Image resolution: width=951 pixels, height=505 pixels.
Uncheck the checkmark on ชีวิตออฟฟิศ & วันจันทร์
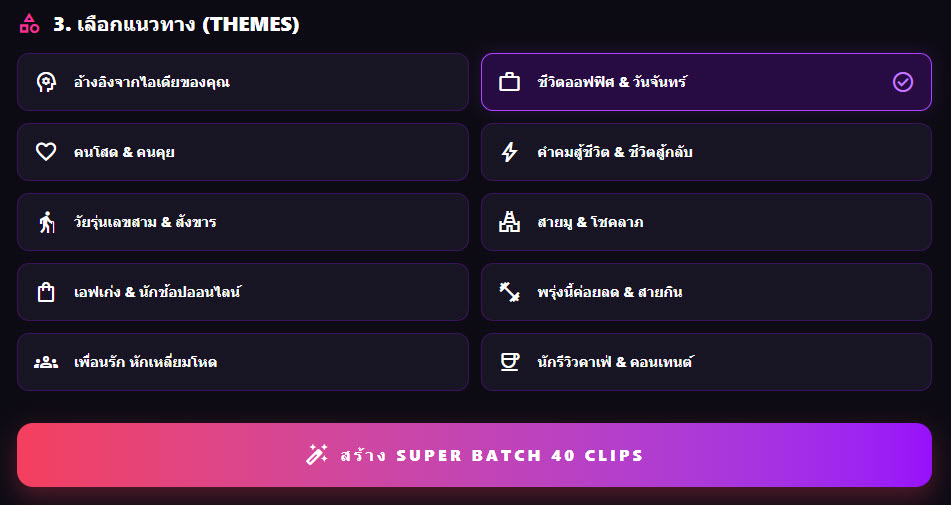click(x=902, y=82)
